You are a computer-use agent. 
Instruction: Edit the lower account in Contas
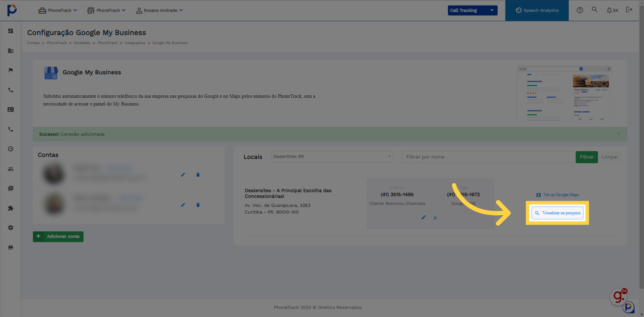click(x=183, y=205)
